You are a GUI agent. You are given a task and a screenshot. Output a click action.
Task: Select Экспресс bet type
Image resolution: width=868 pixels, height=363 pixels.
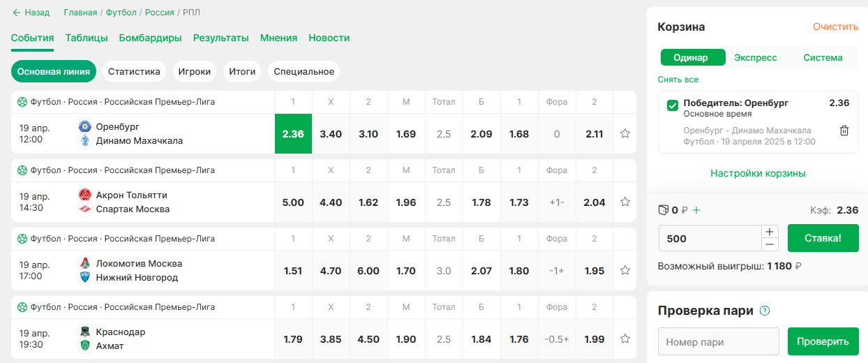(x=756, y=57)
